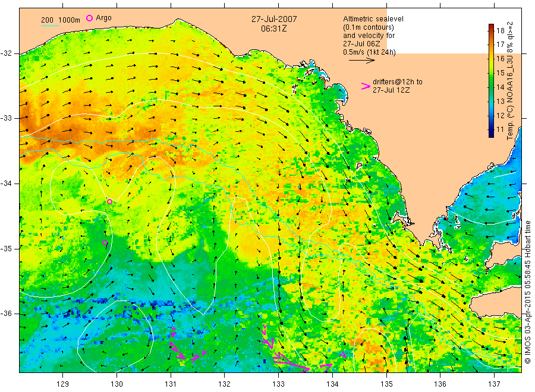Click the longitude label '129'
535x392 pixels.
coord(63,384)
